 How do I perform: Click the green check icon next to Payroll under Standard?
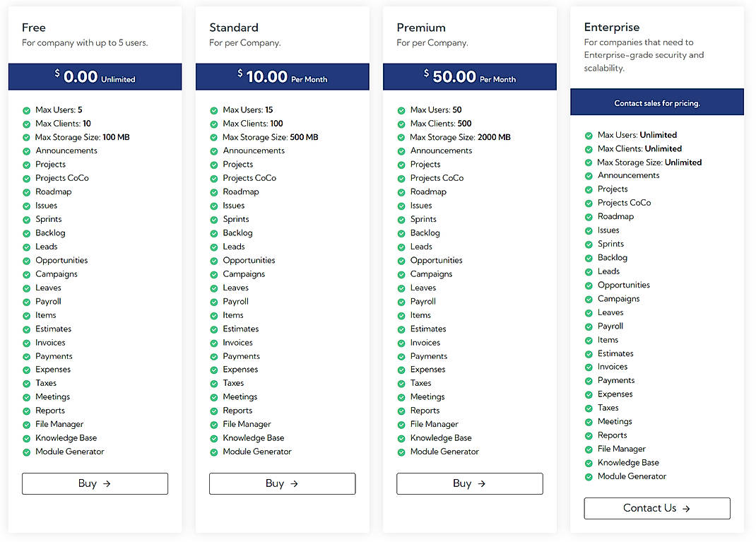(x=213, y=301)
